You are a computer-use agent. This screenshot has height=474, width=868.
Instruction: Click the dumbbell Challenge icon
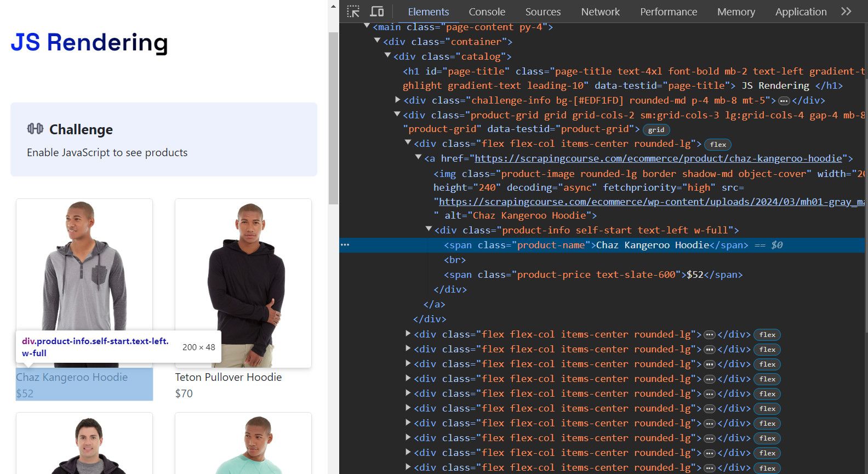35,129
